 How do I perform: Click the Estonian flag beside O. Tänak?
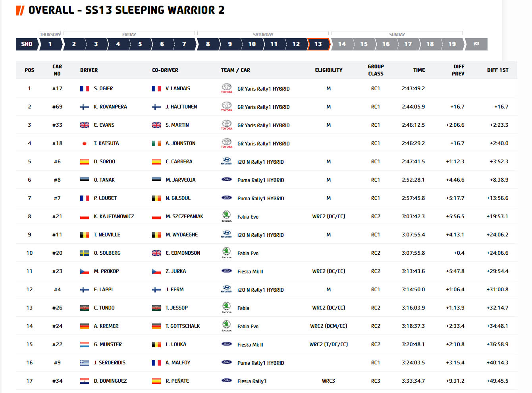(x=85, y=180)
